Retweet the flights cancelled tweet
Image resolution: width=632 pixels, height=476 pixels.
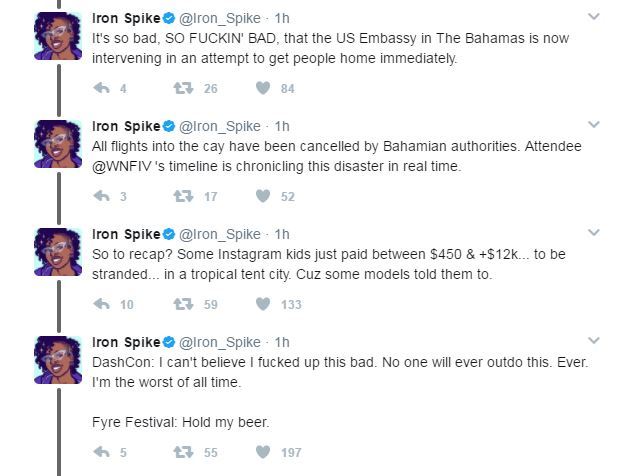click(x=183, y=197)
